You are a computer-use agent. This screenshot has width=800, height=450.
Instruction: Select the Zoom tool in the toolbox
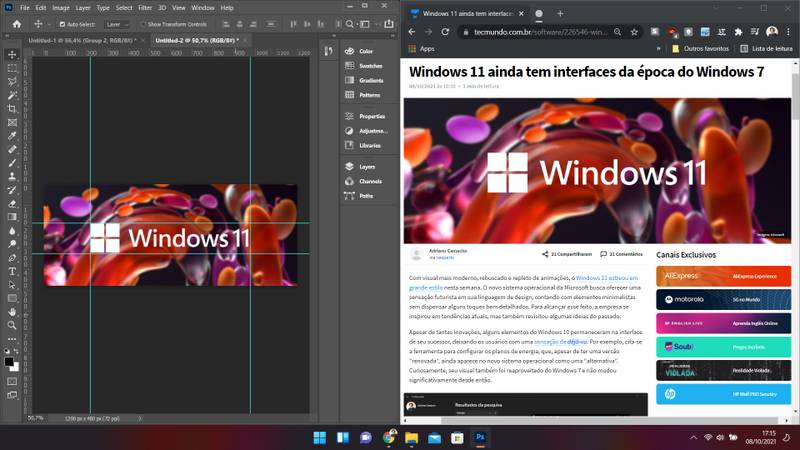[12, 325]
